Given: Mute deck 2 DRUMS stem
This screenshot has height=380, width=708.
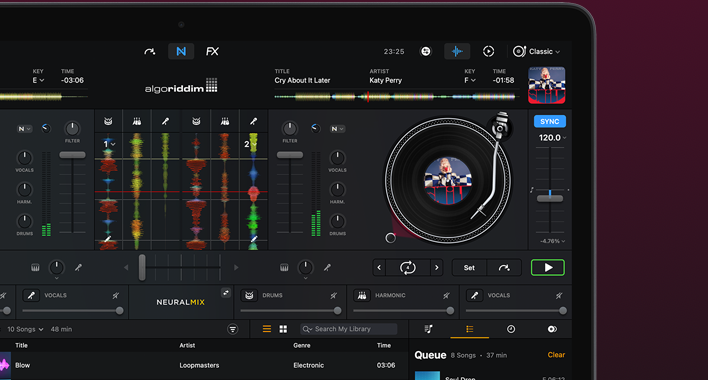Looking at the screenshot, I should click(x=333, y=295).
